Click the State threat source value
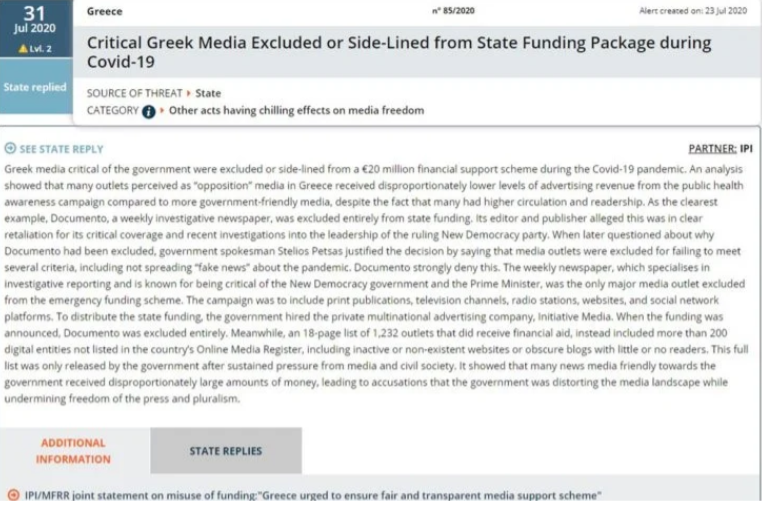The height and width of the screenshot is (505, 762). pos(208,94)
